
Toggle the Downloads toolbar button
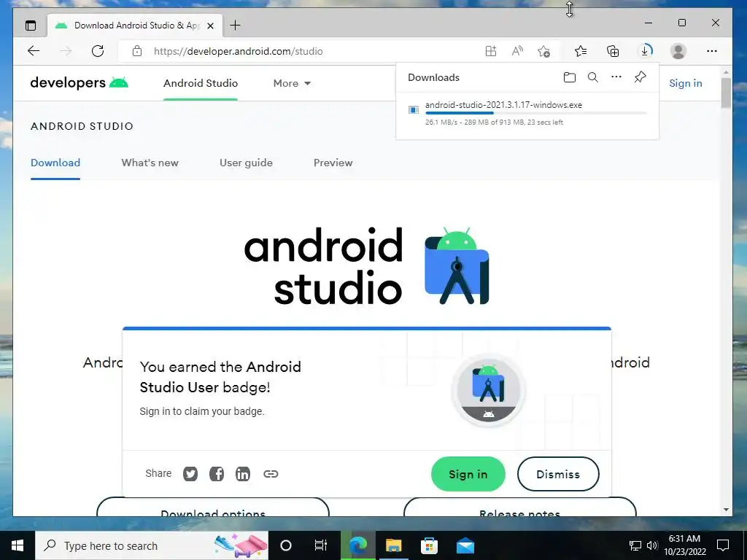click(x=645, y=51)
